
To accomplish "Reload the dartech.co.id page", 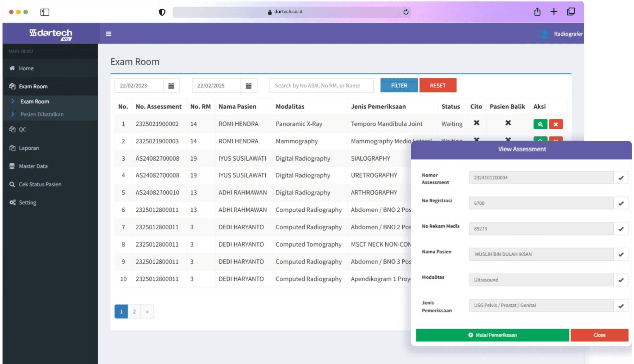I will [406, 12].
